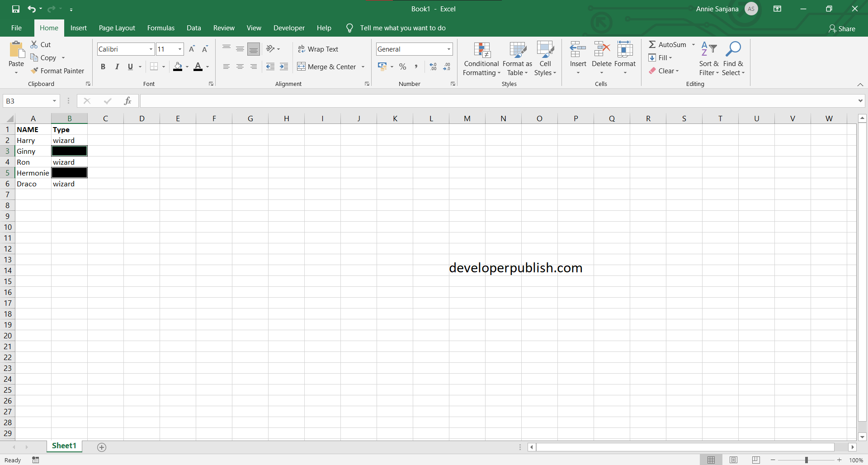Viewport: 868px width, 465px height.
Task: Increase font size with the larger A icon
Action: tap(192, 49)
